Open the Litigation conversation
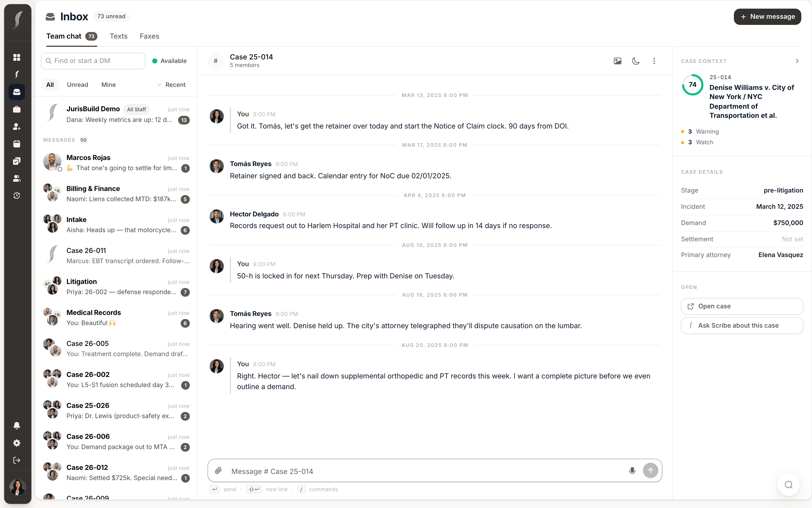Image resolution: width=812 pixels, height=508 pixels. [116, 287]
